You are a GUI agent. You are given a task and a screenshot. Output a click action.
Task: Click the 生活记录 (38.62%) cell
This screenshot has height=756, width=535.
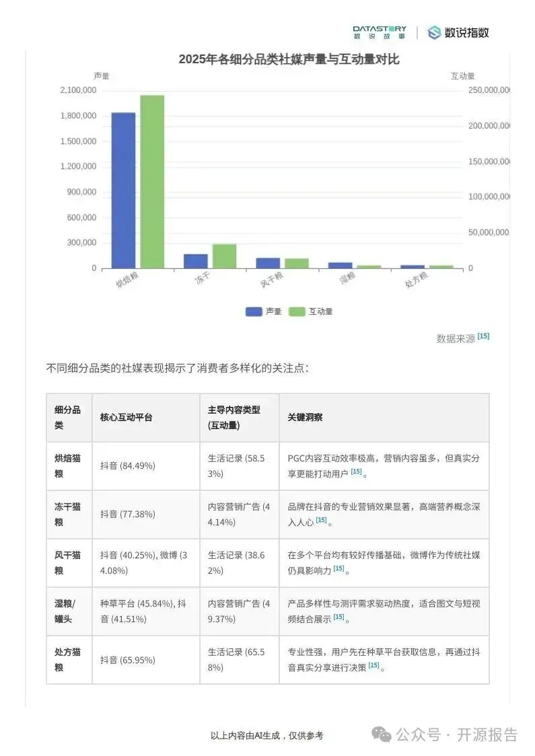tap(240, 563)
